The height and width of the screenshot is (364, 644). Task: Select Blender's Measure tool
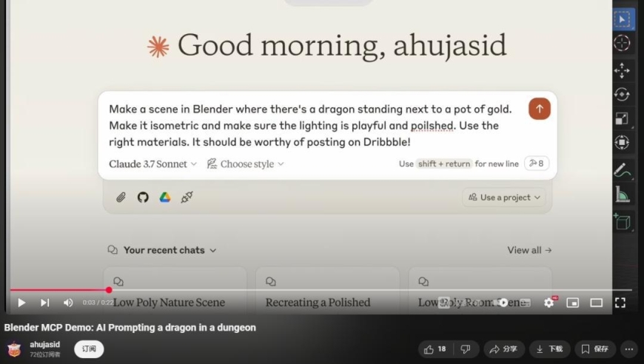(x=623, y=194)
